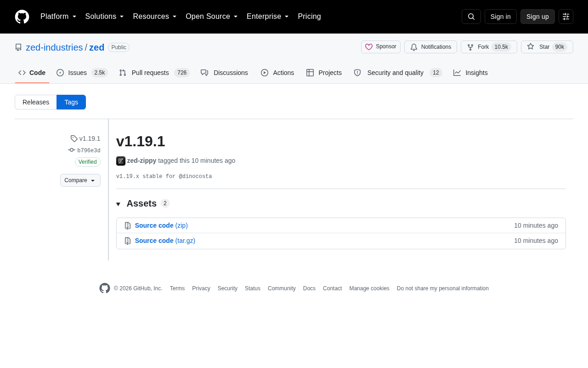Image resolution: width=588 pixels, height=368 pixels.
Task: Open the Solutions menu
Action: (105, 17)
